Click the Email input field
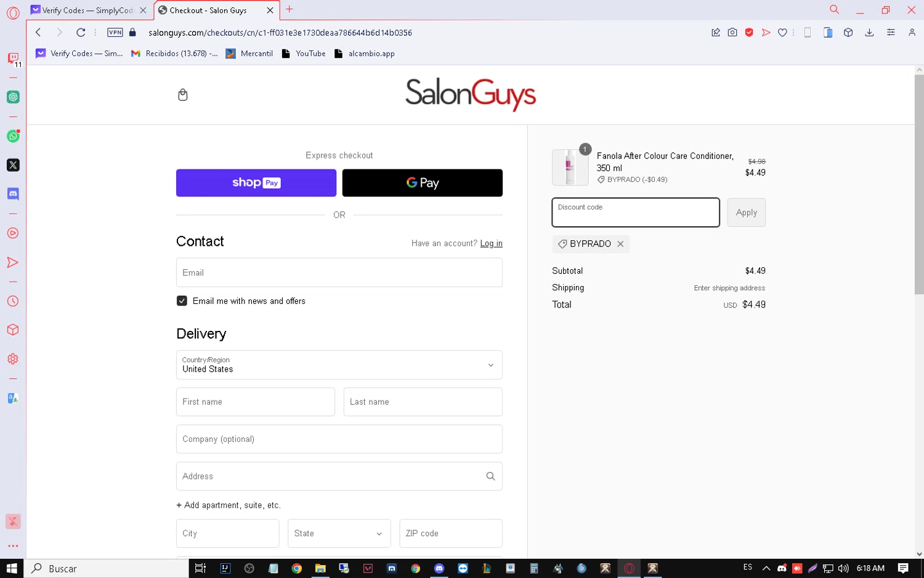Image resolution: width=924 pixels, height=578 pixels. (339, 272)
